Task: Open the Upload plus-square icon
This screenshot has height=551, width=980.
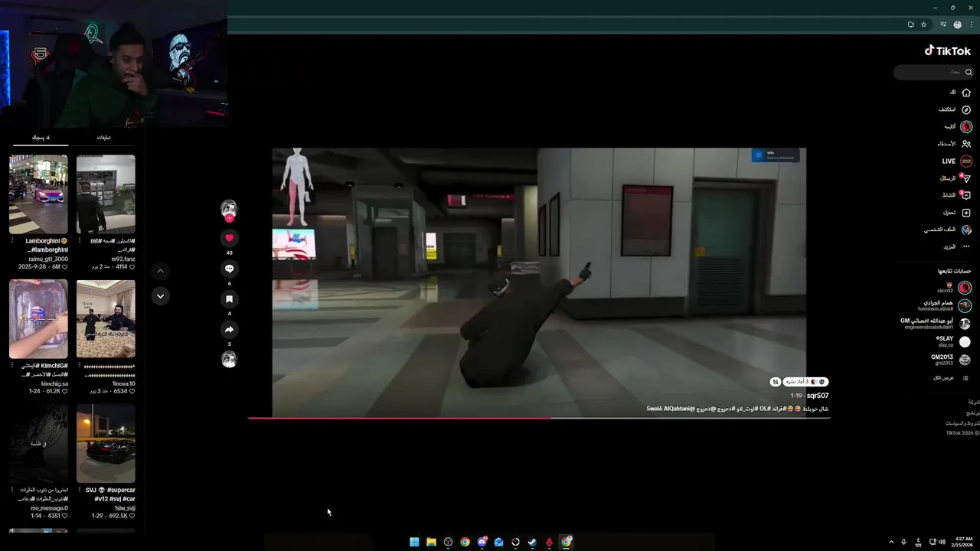Action: click(x=966, y=213)
